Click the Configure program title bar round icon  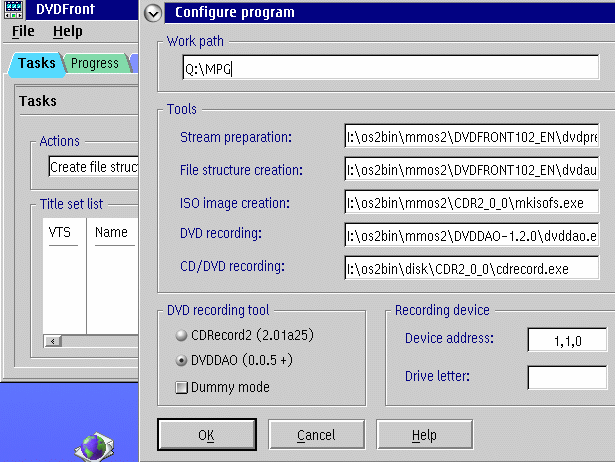(x=153, y=13)
